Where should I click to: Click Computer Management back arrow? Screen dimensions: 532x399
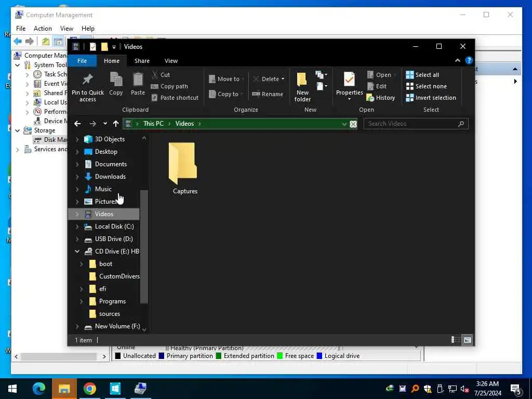18,42
